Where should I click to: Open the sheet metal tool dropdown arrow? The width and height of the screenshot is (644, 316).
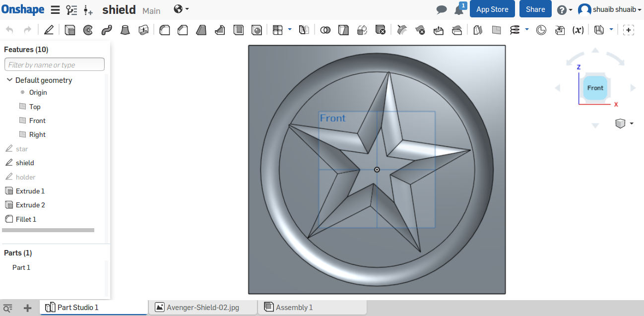[611, 30]
